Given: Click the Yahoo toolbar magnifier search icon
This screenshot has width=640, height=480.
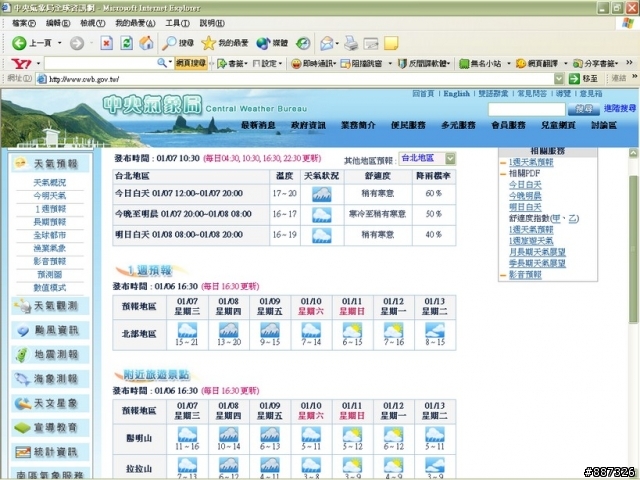Looking at the screenshot, I should pyautogui.click(x=162, y=63).
